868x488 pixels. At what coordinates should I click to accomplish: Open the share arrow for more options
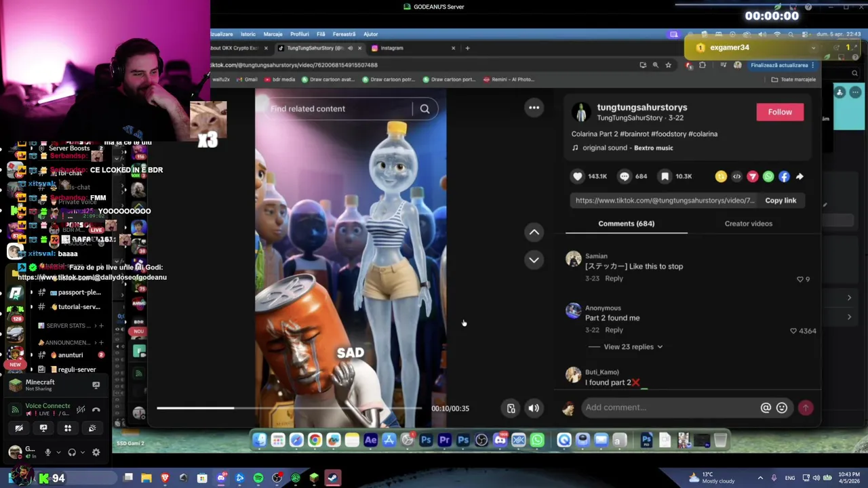click(800, 176)
